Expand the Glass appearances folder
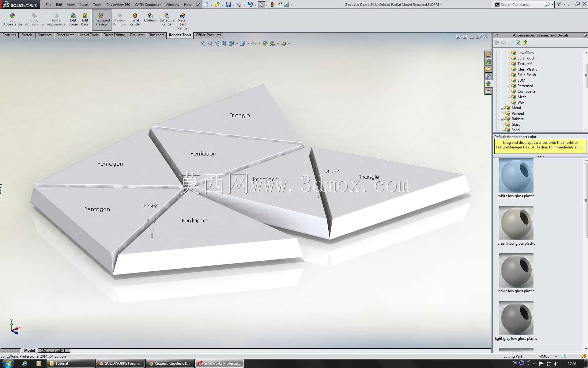Viewport: 588px width, 368px height. click(502, 125)
